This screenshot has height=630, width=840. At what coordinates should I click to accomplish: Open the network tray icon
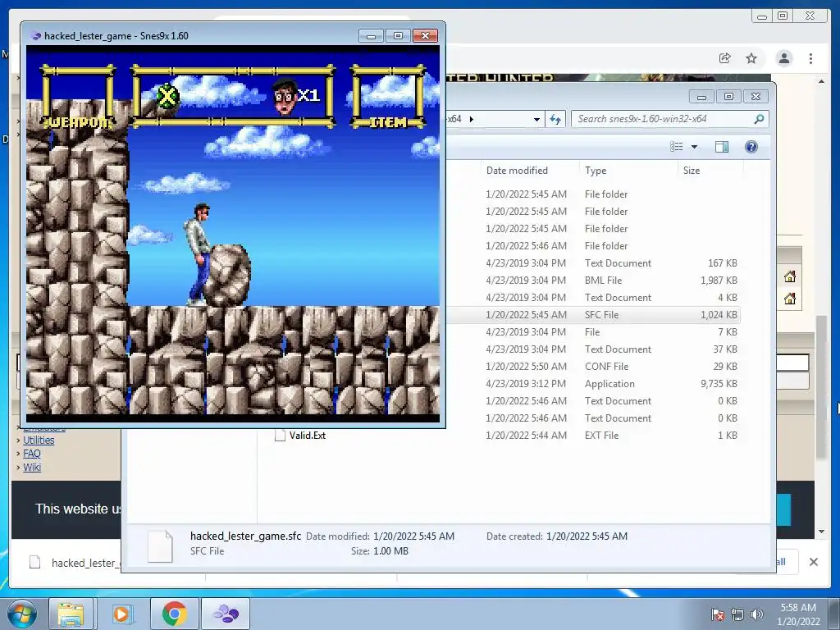click(737, 614)
